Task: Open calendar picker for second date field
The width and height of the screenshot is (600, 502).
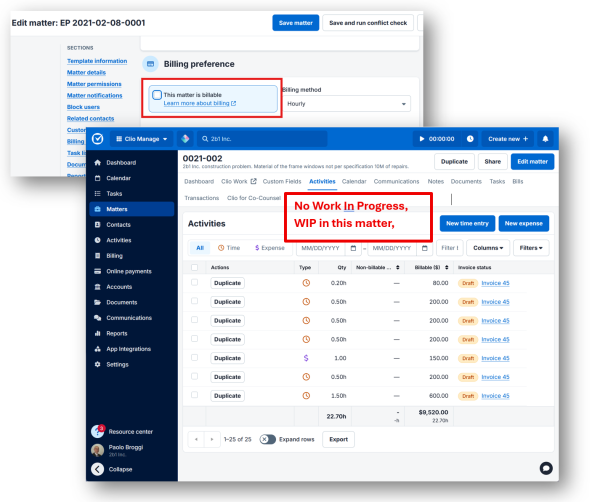Action: [x=424, y=248]
